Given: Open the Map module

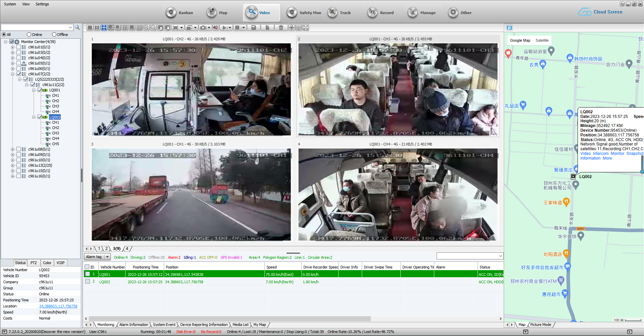Looking at the screenshot, I should tap(217, 12).
